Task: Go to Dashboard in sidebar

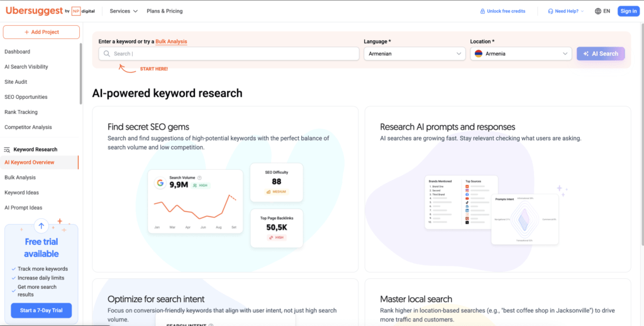Action: click(x=17, y=52)
